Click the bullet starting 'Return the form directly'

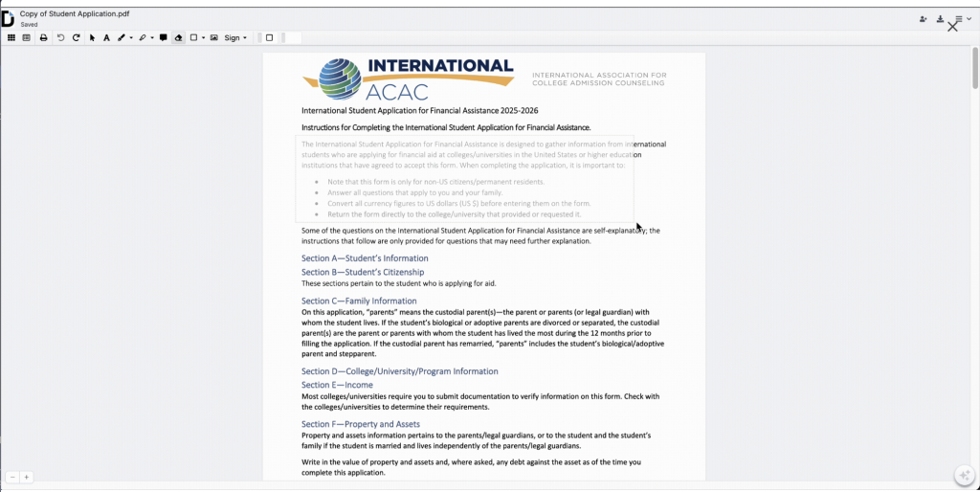point(455,214)
